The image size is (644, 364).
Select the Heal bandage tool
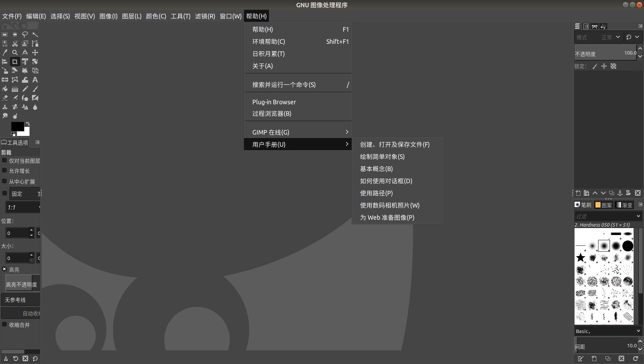15,107
